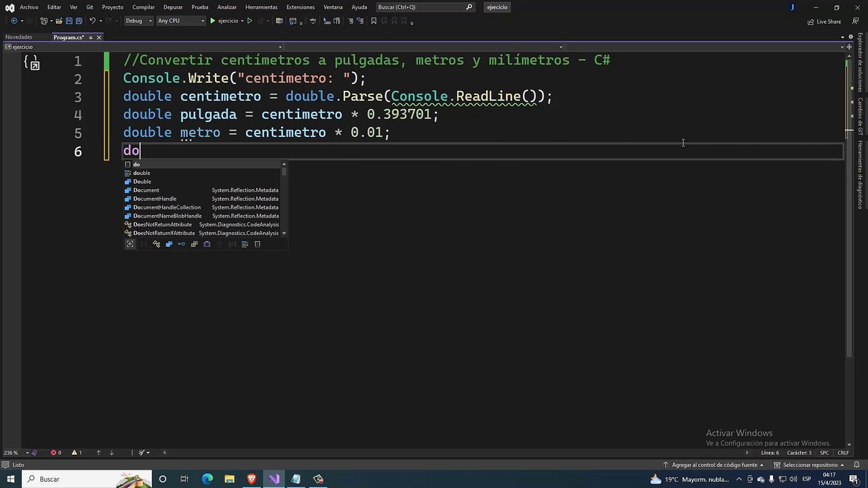This screenshot has height=488, width=868.
Task: Click CRLF line ending indicator
Action: click(x=843, y=453)
